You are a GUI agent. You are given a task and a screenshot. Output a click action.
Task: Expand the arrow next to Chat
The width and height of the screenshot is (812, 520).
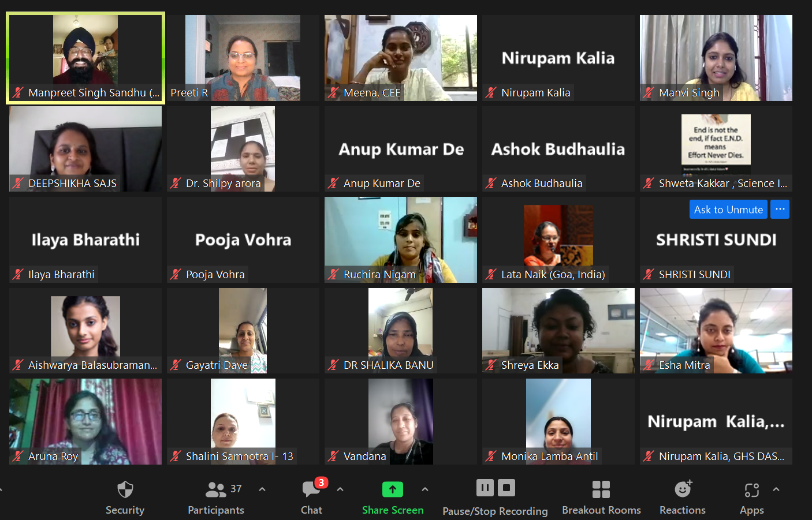[340, 489]
